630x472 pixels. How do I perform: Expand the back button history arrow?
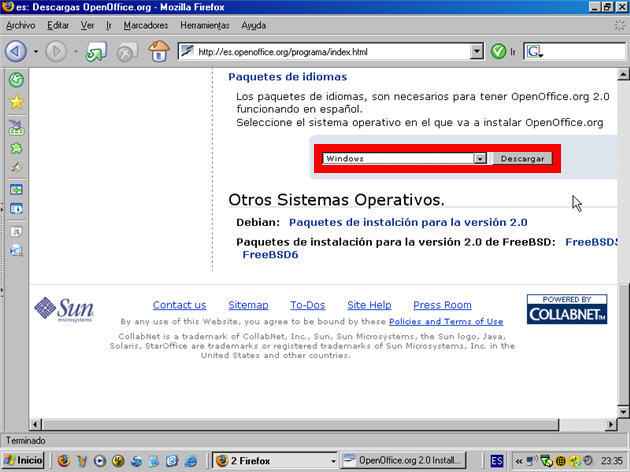coord(36,51)
